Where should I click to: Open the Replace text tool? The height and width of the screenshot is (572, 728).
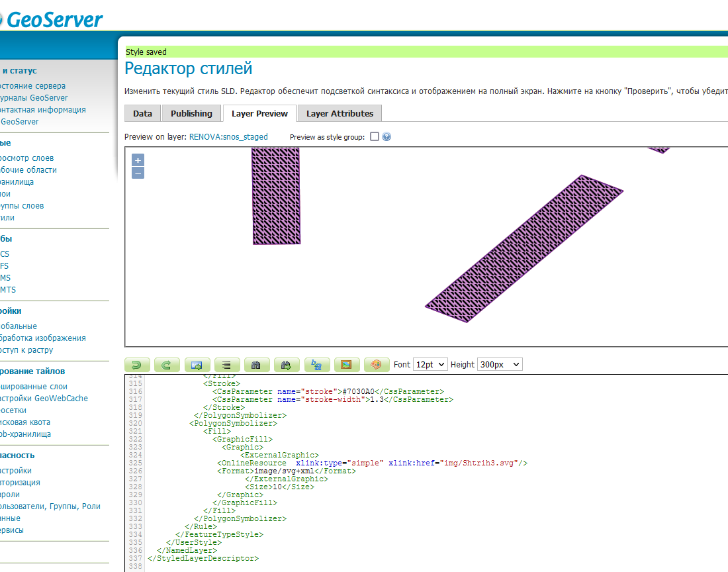pyautogui.click(x=316, y=365)
